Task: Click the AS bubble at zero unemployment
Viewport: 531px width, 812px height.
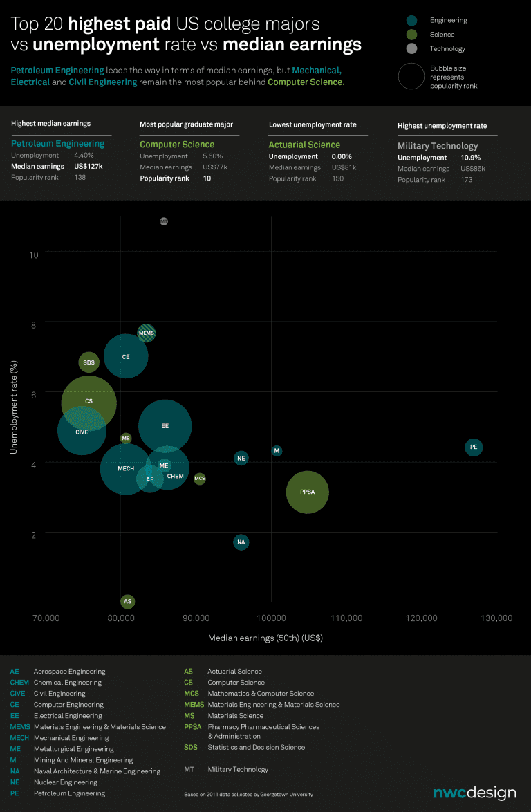Action: (x=127, y=602)
